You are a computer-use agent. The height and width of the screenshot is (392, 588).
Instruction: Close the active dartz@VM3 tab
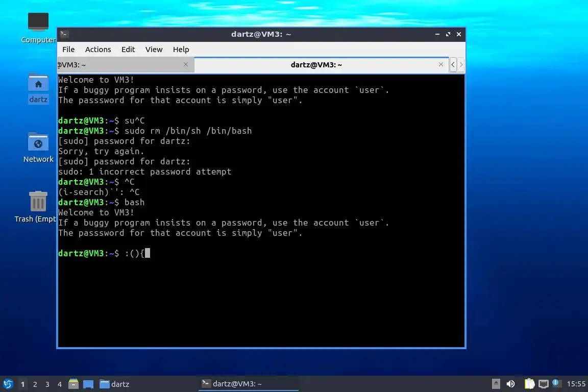[x=441, y=64]
